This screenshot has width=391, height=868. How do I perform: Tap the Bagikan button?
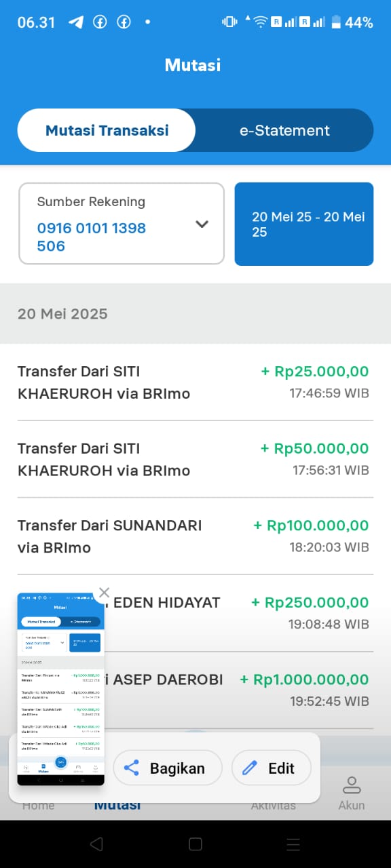point(168,768)
